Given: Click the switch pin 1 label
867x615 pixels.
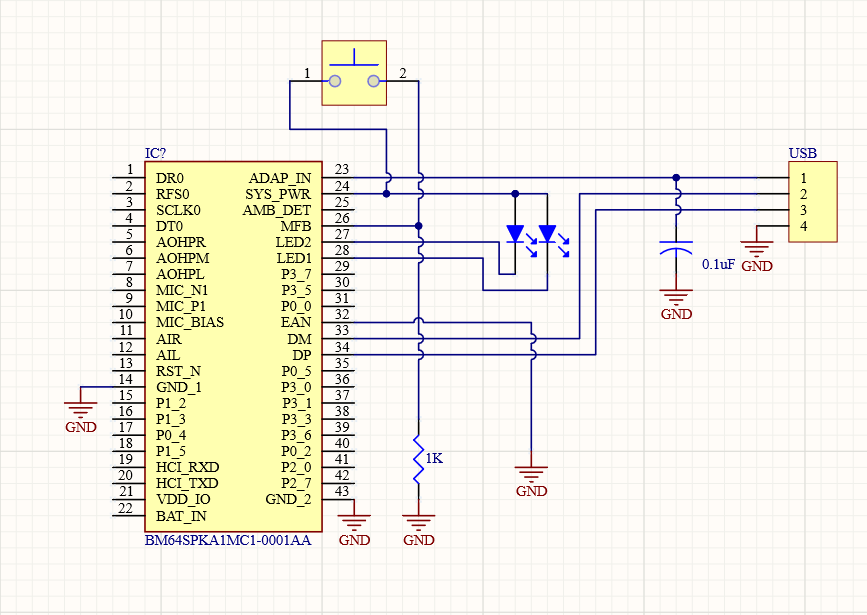Looking at the screenshot, I should click(307, 73).
